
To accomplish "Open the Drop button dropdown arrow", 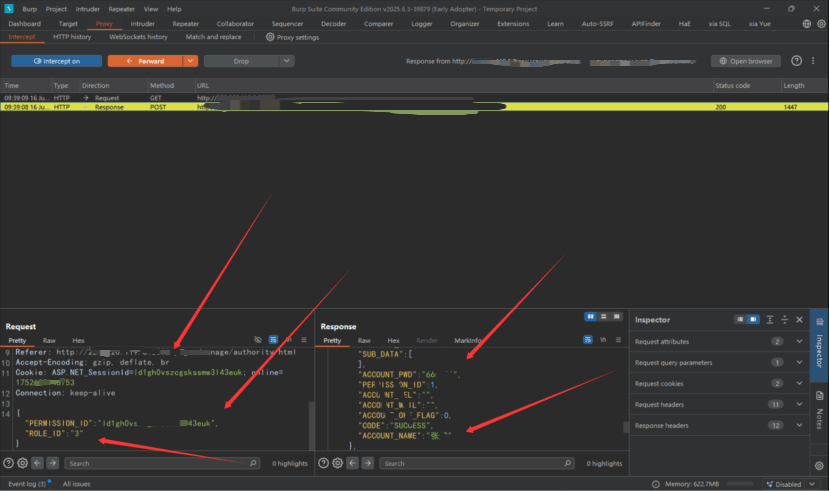I will [286, 61].
